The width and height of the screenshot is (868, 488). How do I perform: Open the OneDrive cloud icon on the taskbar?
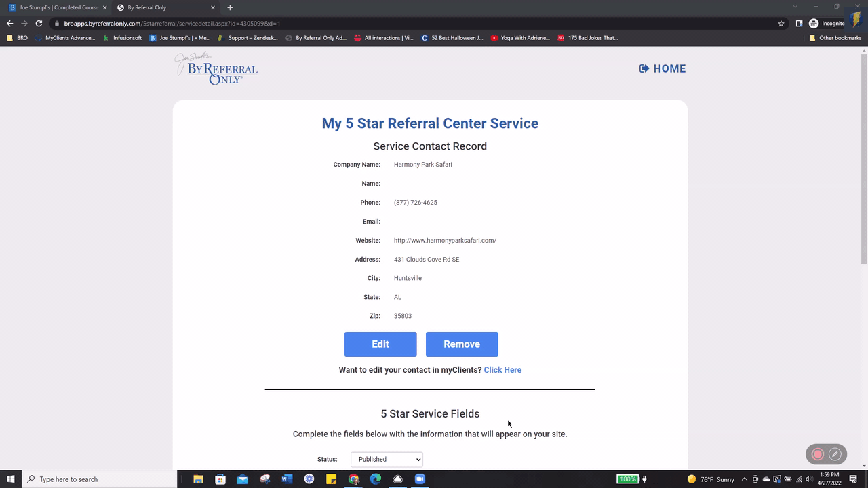click(397, 479)
